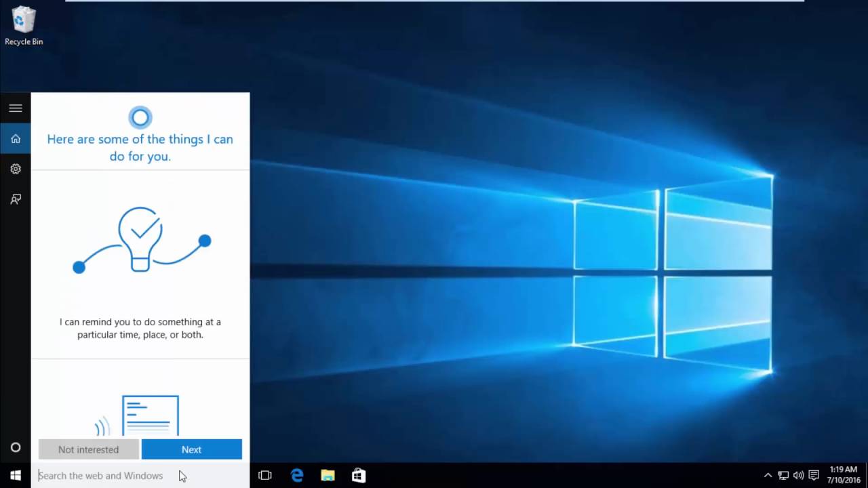868x488 pixels.
Task: Open volume control tray icon
Action: pyautogui.click(x=798, y=476)
